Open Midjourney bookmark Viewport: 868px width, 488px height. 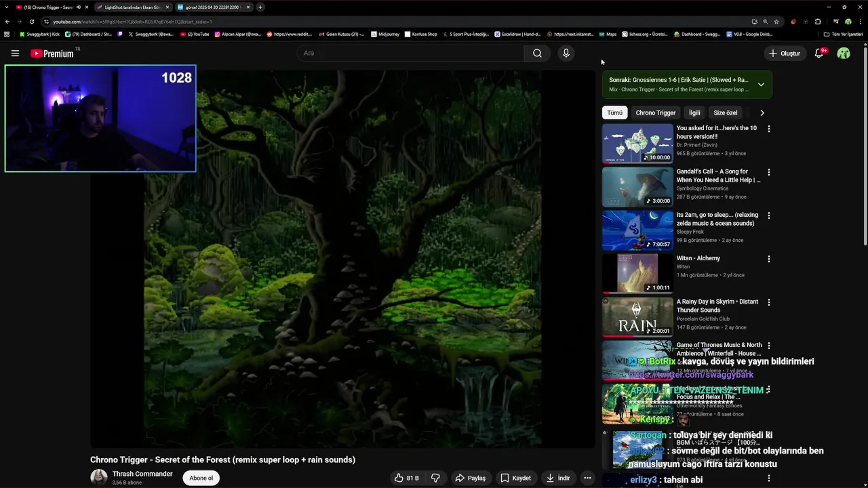[x=384, y=34]
